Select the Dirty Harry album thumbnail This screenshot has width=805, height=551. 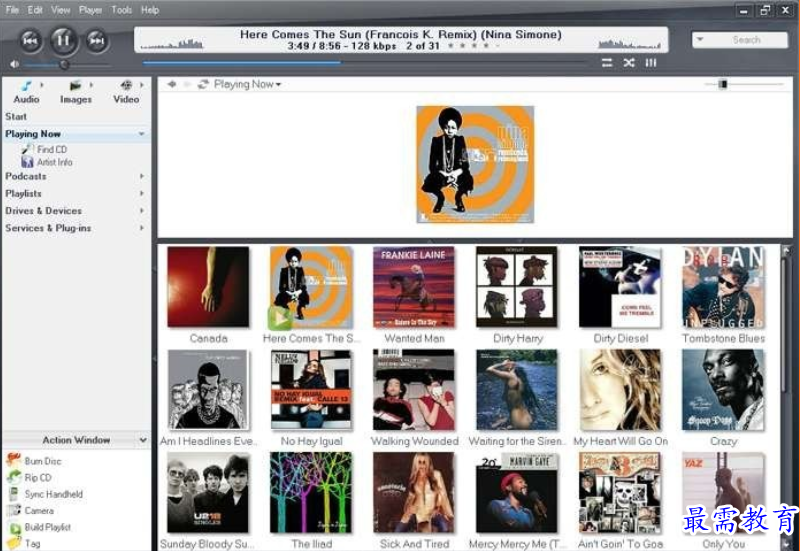click(517, 287)
